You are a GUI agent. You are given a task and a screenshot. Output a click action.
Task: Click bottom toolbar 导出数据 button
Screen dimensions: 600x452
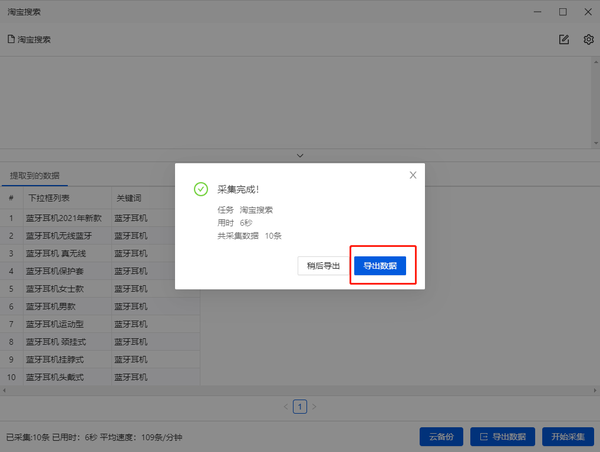click(x=502, y=437)
